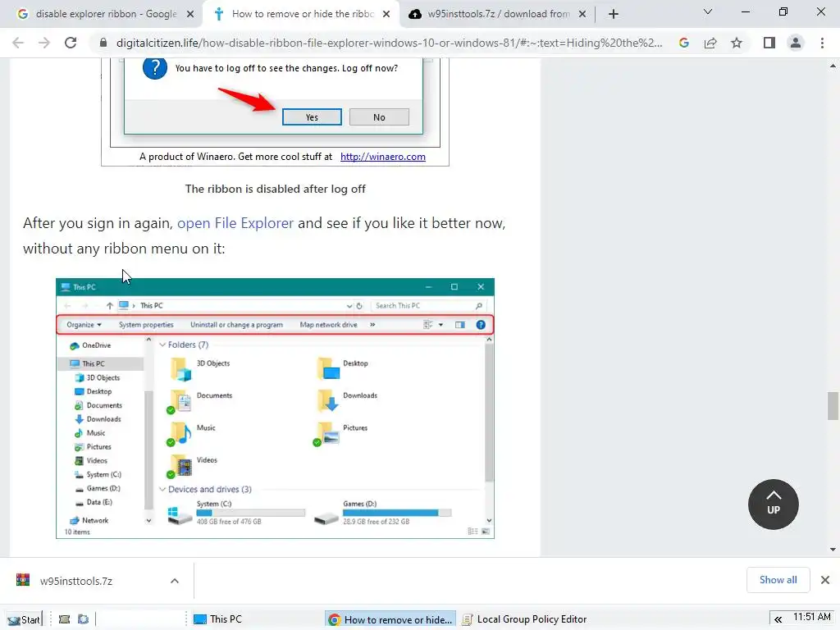
Task: Open the open File Explorer link
Action: pyautogui.click(x=235, y=223)
